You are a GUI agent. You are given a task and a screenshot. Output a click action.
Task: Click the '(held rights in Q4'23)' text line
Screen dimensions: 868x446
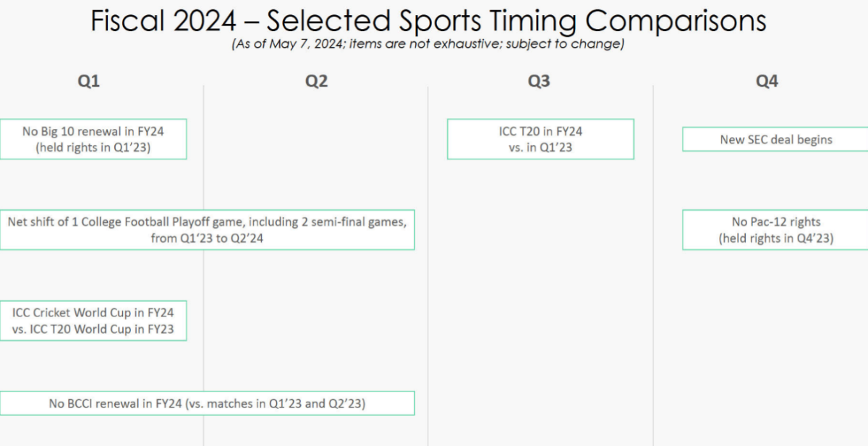coord(775,238)
